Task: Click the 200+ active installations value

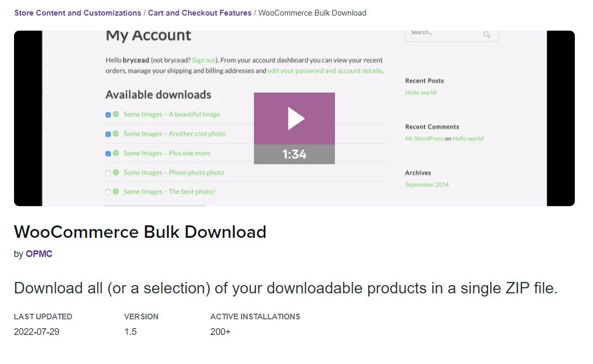Action: [221, 332]
